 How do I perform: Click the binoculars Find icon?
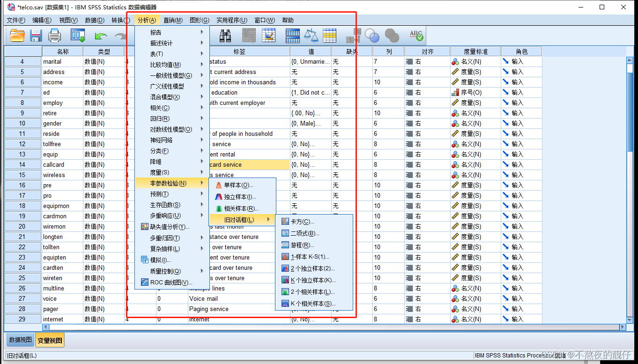(x=226, y=36)
